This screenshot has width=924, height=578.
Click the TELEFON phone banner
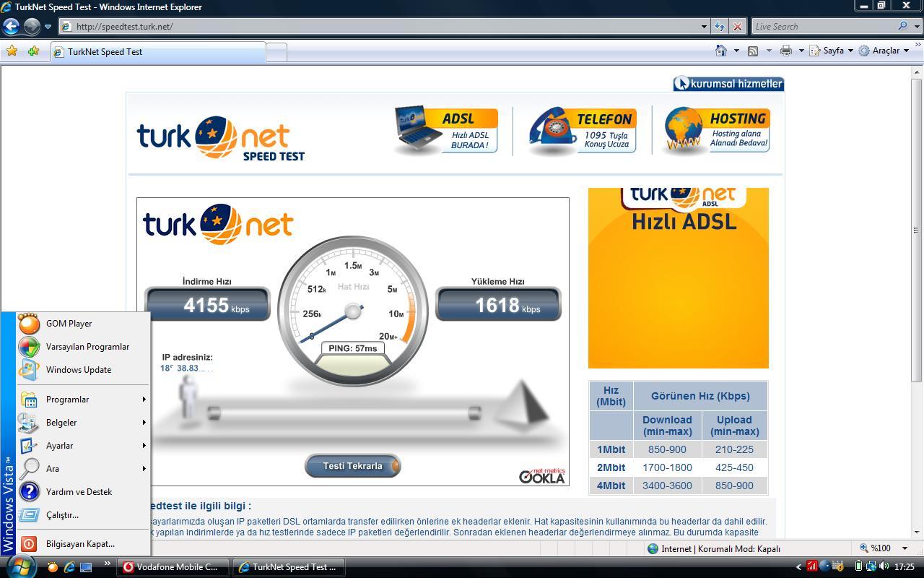point(582,131)
